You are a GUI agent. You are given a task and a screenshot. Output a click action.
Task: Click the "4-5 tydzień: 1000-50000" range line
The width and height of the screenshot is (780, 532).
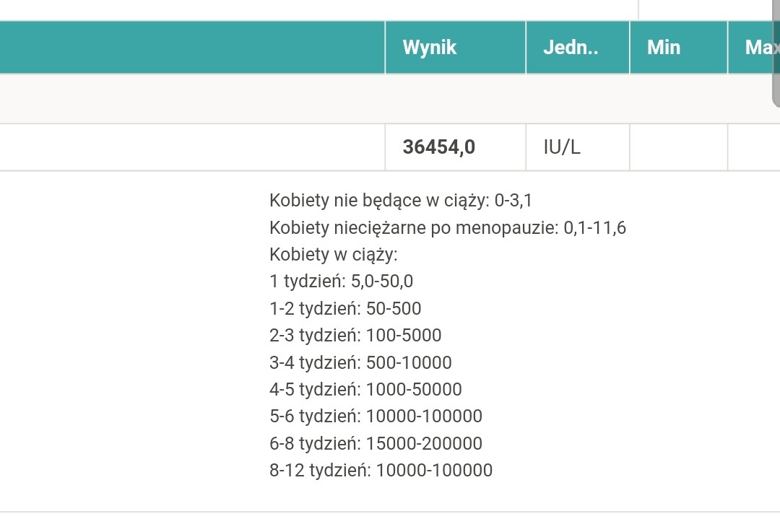point(365,390)
